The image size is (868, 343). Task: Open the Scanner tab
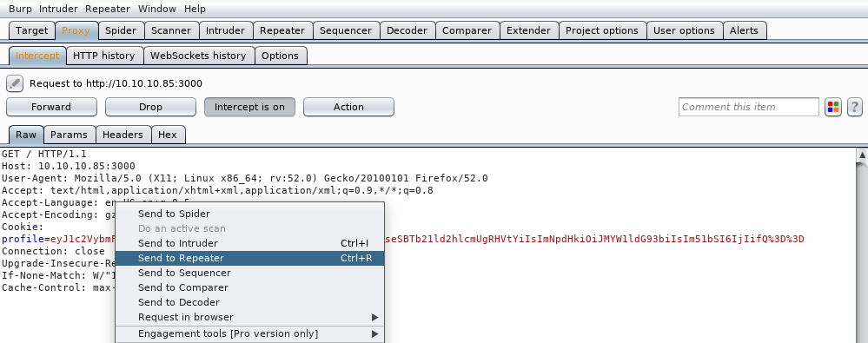tap(171, 30)
